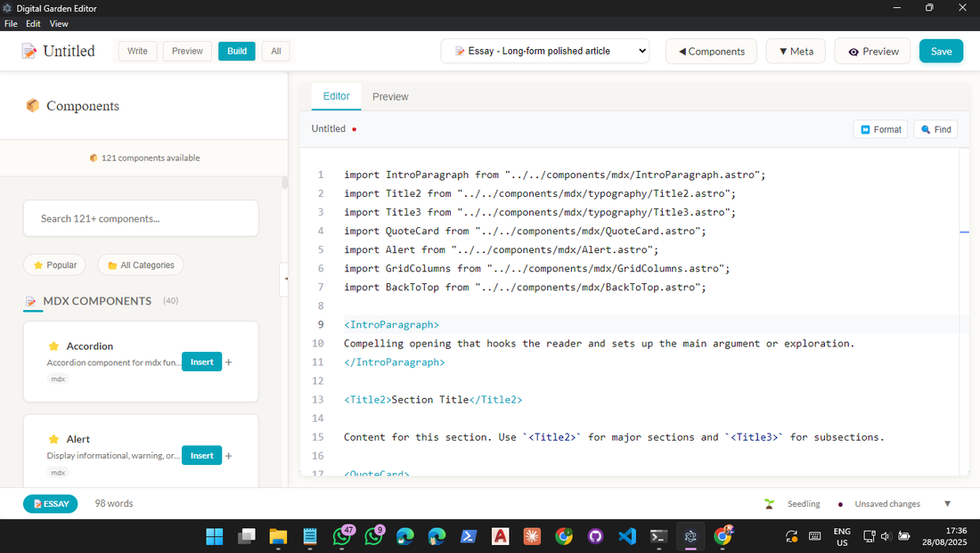
Task: Insert the Accordion component
Action: [201, 362]
